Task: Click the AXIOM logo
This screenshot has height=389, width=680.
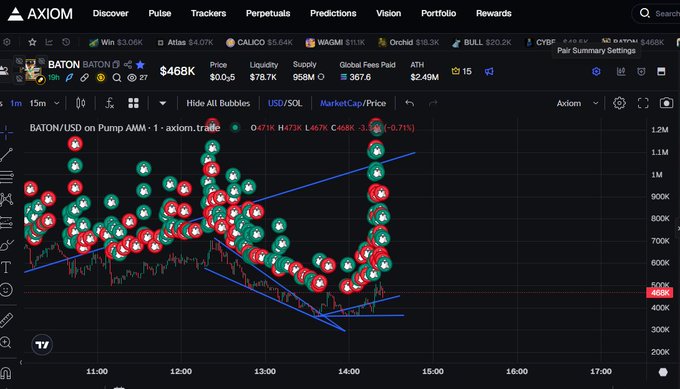Action: point(40,14)
